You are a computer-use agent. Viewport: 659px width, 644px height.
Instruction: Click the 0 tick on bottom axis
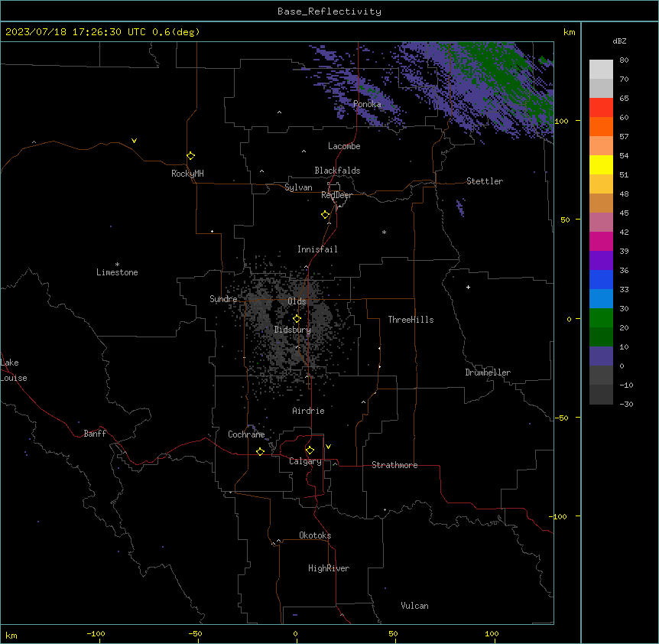[295, 633]
